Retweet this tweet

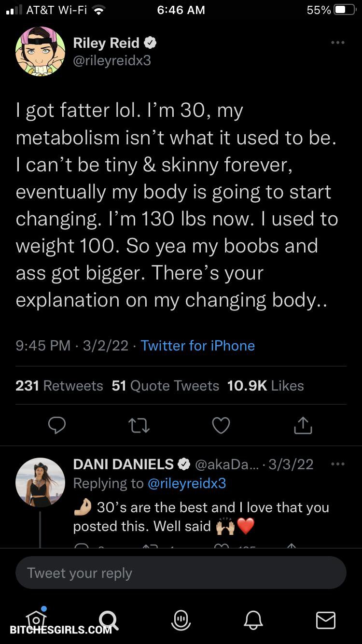click(x=139, y=425)
